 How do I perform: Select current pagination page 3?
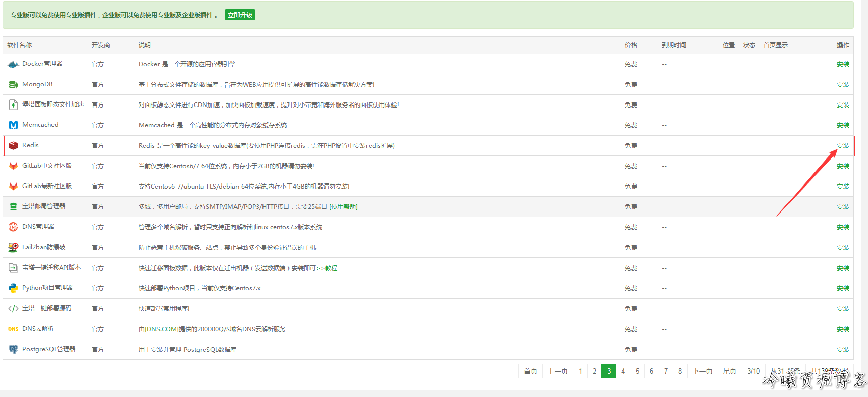tap(609, 371)
